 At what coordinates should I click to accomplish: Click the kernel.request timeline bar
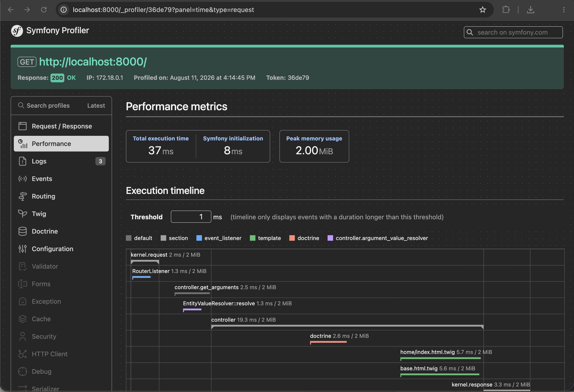click(x=145, y=261)
